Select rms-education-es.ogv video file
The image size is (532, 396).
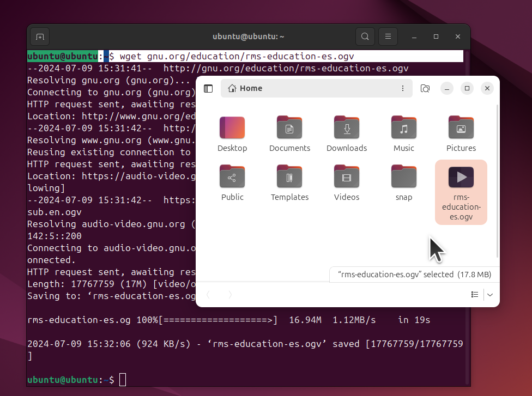pyautogui.click(x=461, y=192)
